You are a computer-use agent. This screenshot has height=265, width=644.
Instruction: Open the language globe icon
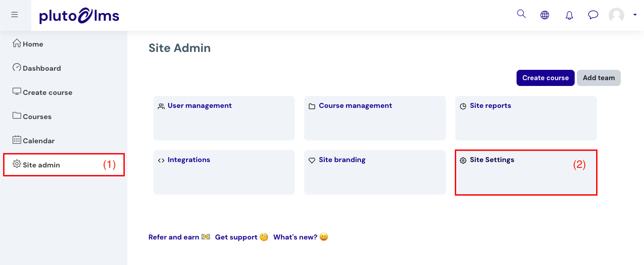tap(545, 15)
